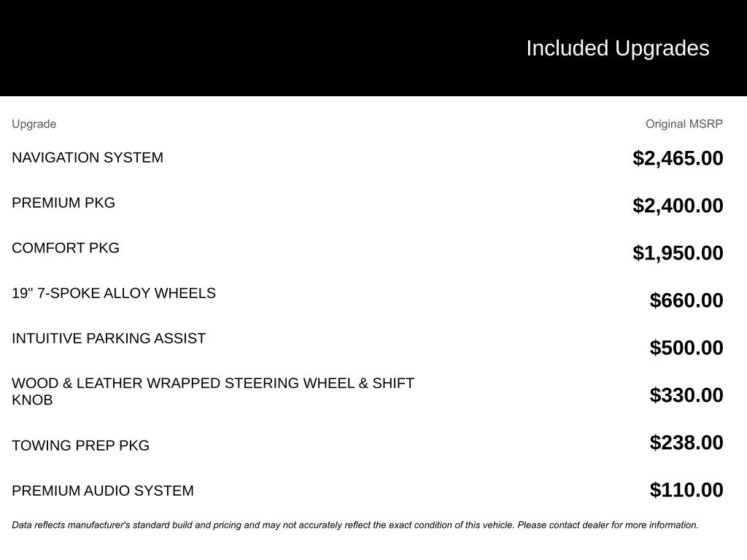Select the Upgrade column header

coord(34,124)
